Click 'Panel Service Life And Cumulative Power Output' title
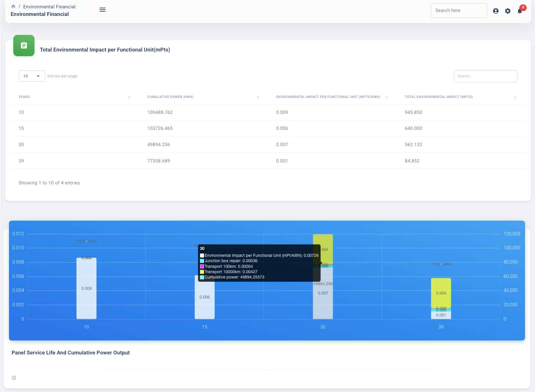The height and width of the screenshot is (392, 535). click(x=71, y=352)
